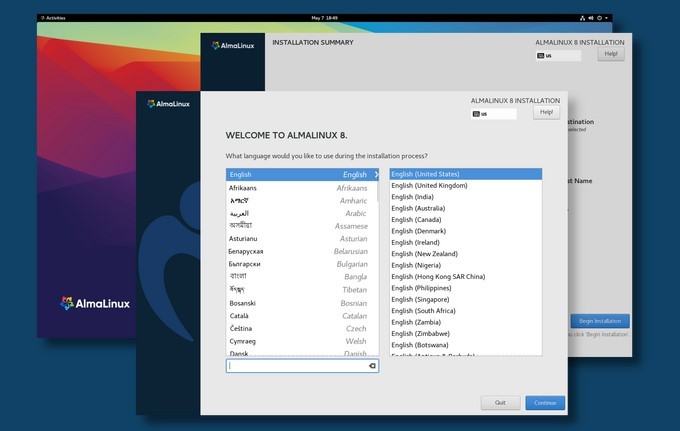Select Bangla in the language list
This screenshot has height=431, width=680.
pos(302,277)
